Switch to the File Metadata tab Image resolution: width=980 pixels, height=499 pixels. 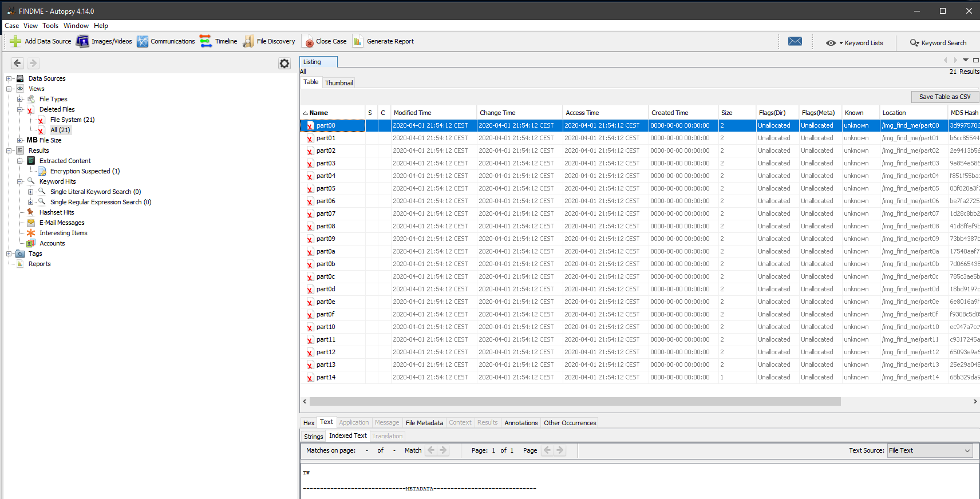click(424, 423)
